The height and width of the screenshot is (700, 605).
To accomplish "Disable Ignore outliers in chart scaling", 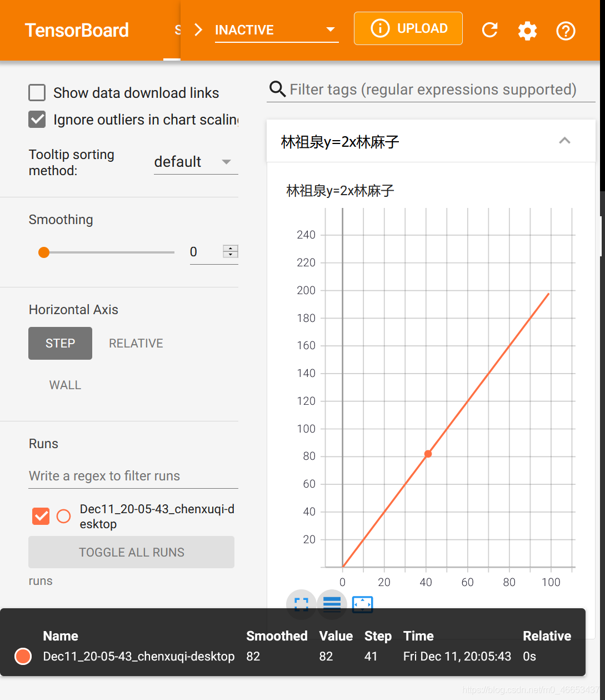I will point(37,119).
